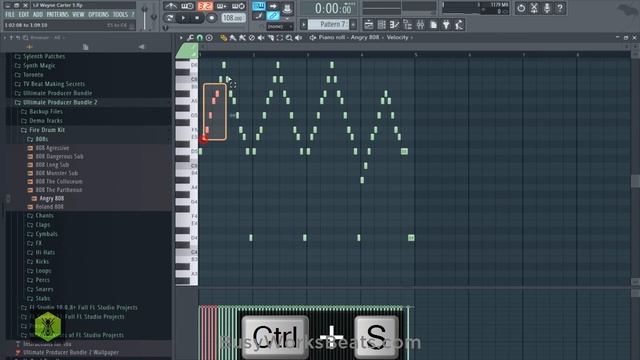Open the FILE menu
This screenshot has width=640, height=360.
9,14
